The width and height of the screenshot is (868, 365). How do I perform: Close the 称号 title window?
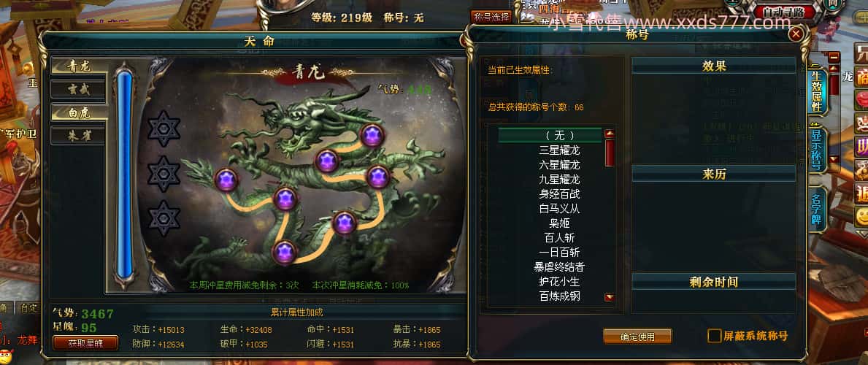796,34
